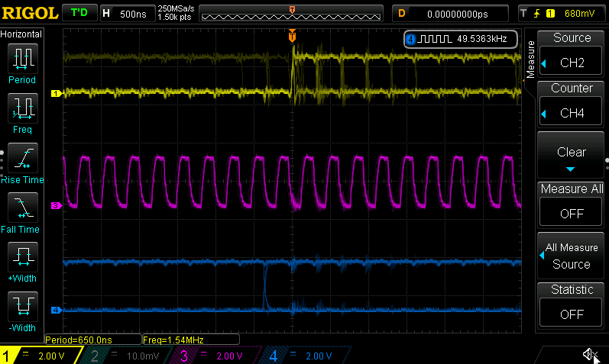Screen dimensions: 609x364
Task: Select the -Width measurement icon
Action: pyautogui.click(x=22, y=306)
